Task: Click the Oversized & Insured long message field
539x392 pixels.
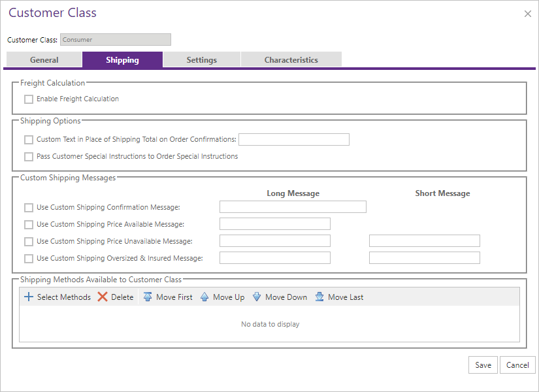Action: point(275,258)
